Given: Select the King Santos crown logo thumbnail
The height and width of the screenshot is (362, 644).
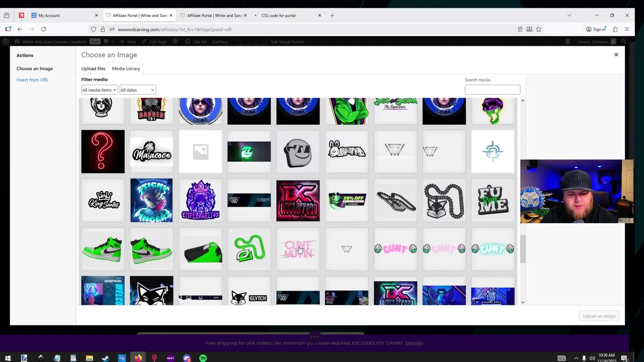Looking at the screenshot, I should (x=103, y=201).
